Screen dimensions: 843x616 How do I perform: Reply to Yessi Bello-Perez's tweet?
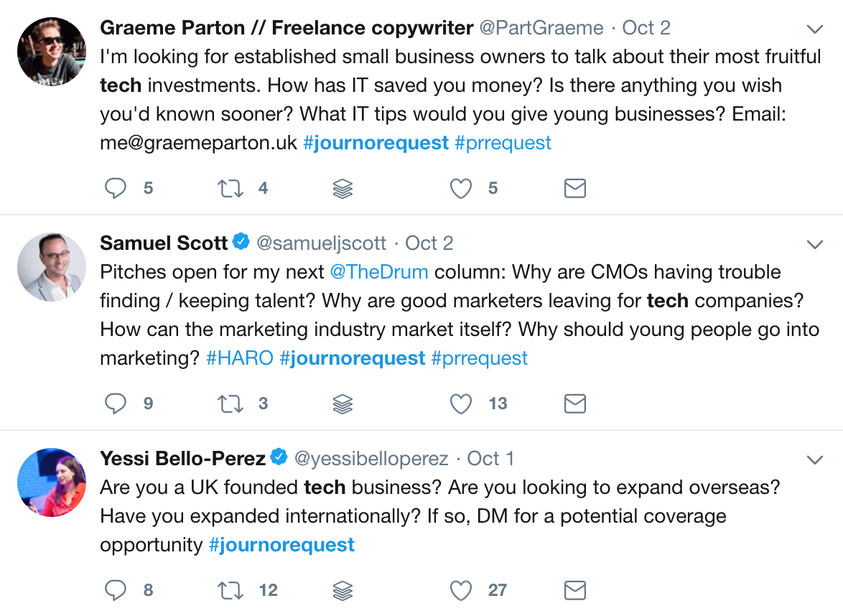[x=116, y=591]
